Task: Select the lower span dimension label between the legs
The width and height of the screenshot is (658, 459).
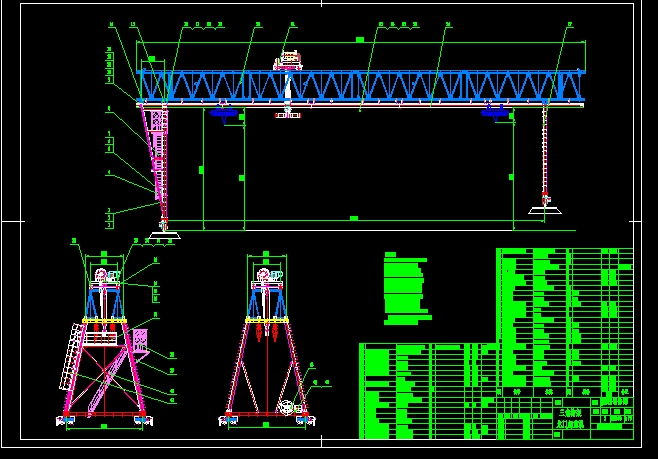Action: point(354,218)
